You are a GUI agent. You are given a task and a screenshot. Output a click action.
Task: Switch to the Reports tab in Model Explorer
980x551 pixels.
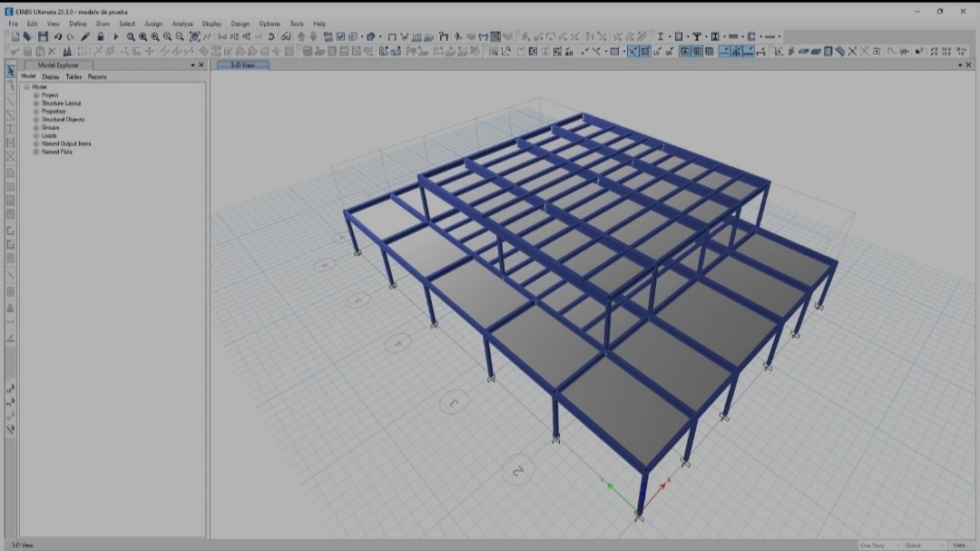pos(97,77)
